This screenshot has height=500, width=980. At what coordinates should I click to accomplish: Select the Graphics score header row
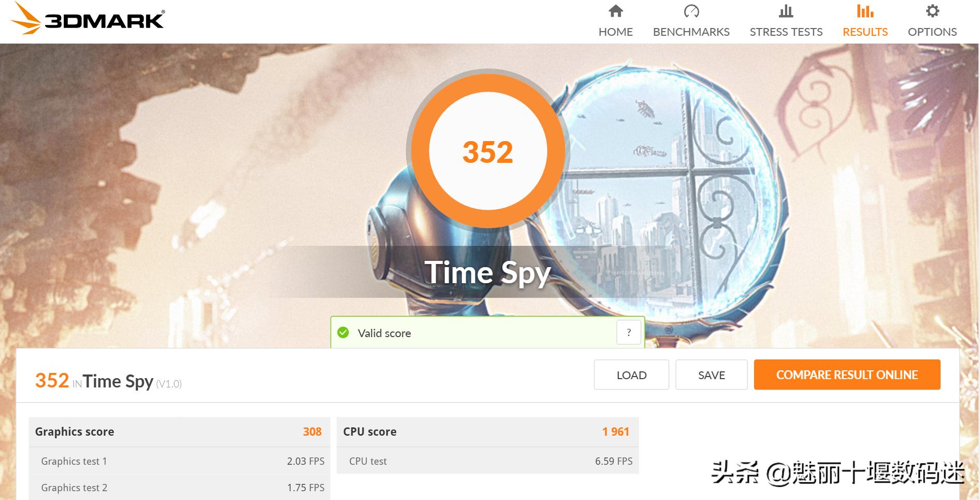(179, 432)
